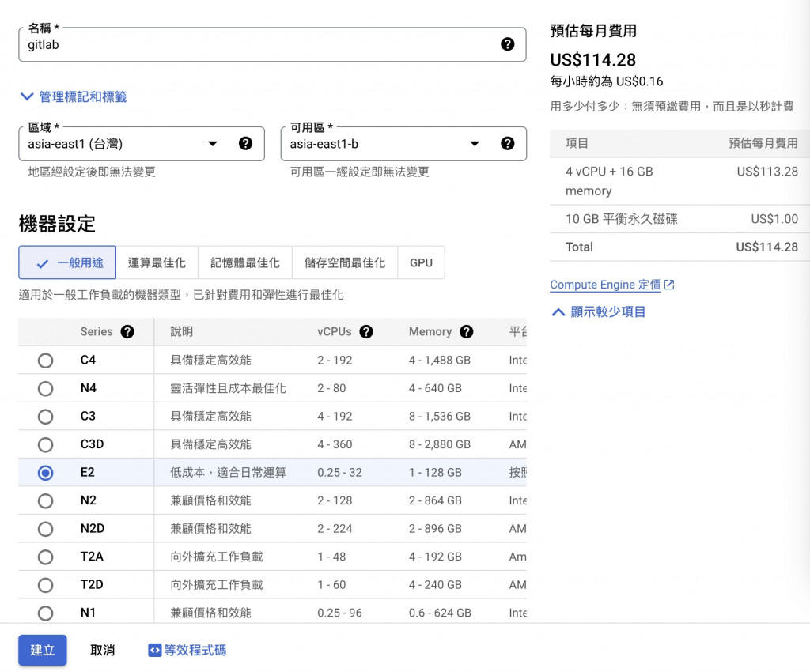Select the C4 series radio button

pyautogui.click(x=45, y=361)
